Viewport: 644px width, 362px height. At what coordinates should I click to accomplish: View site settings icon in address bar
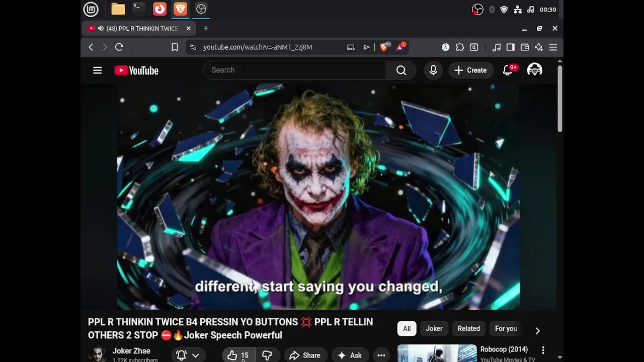(193, 47)
